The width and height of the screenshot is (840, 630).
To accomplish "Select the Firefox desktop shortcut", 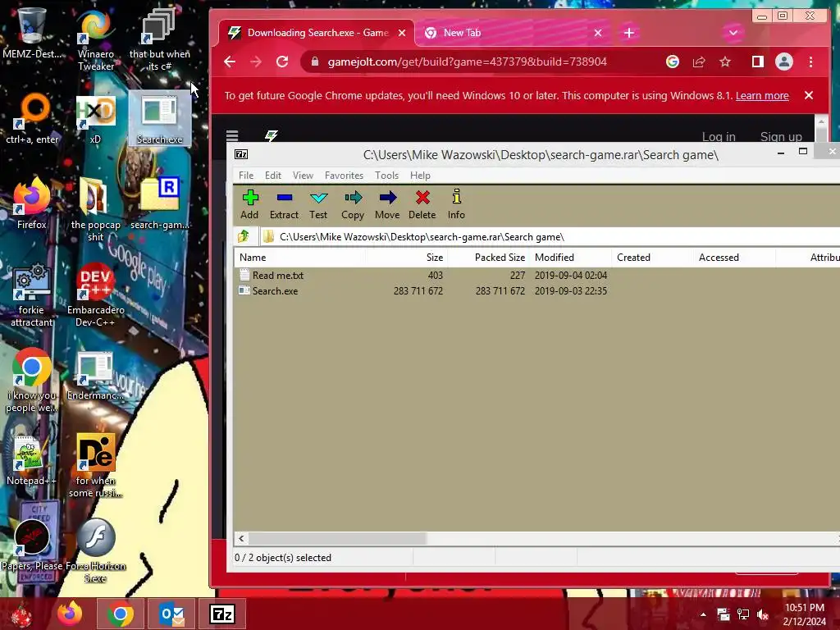I will [32, 203].
